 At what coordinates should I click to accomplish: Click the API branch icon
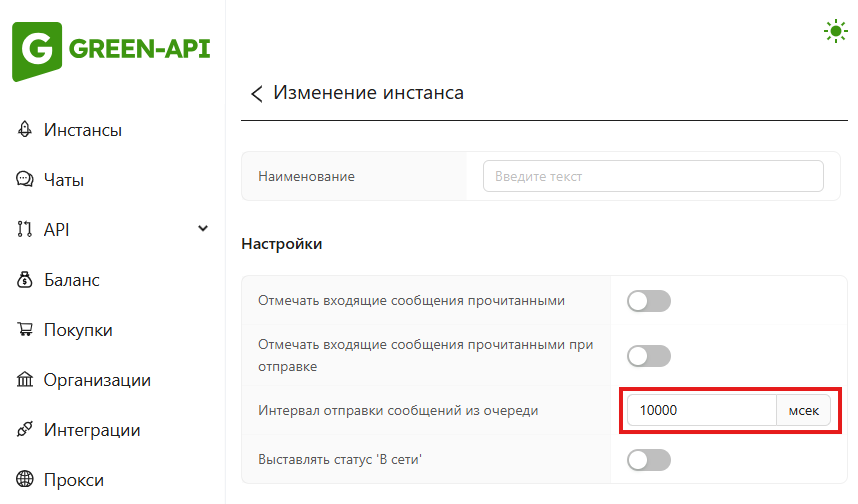click(25, 230)
